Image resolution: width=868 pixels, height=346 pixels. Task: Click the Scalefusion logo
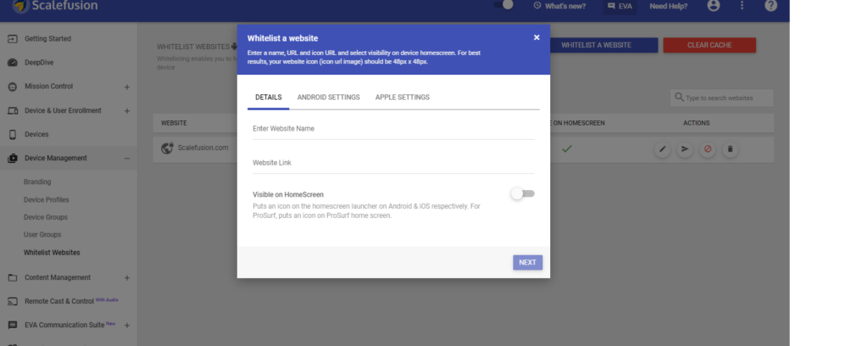click(x=55, y=6)
